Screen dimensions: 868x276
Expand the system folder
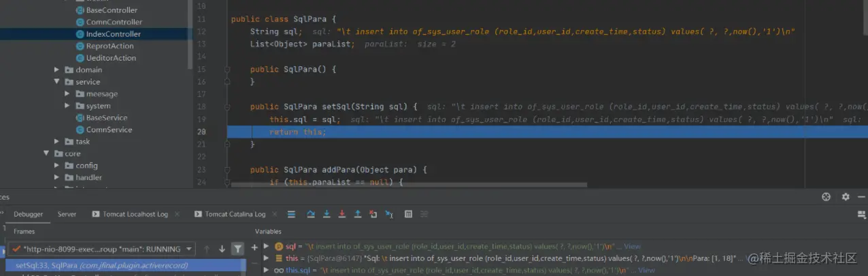pyautogui.click(x=67, y=106)
